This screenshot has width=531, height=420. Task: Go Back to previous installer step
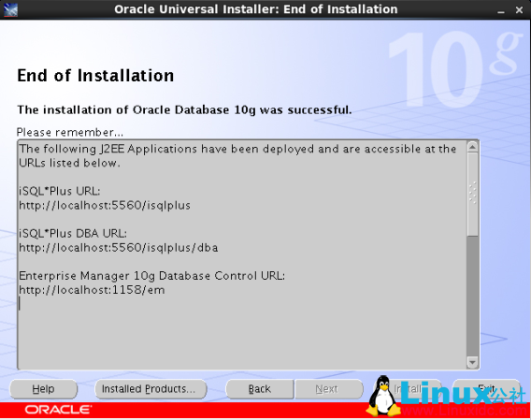coord(260,389)
